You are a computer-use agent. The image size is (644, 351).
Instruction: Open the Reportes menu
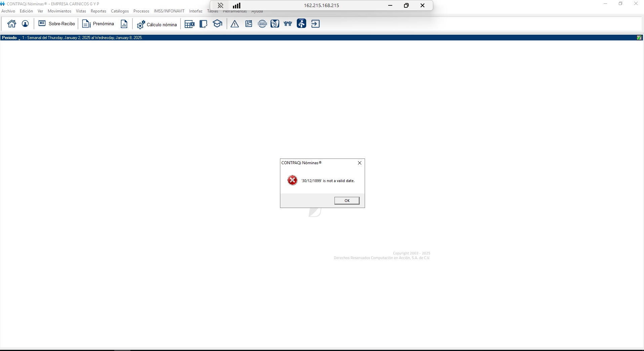click(x=98, y=11)
